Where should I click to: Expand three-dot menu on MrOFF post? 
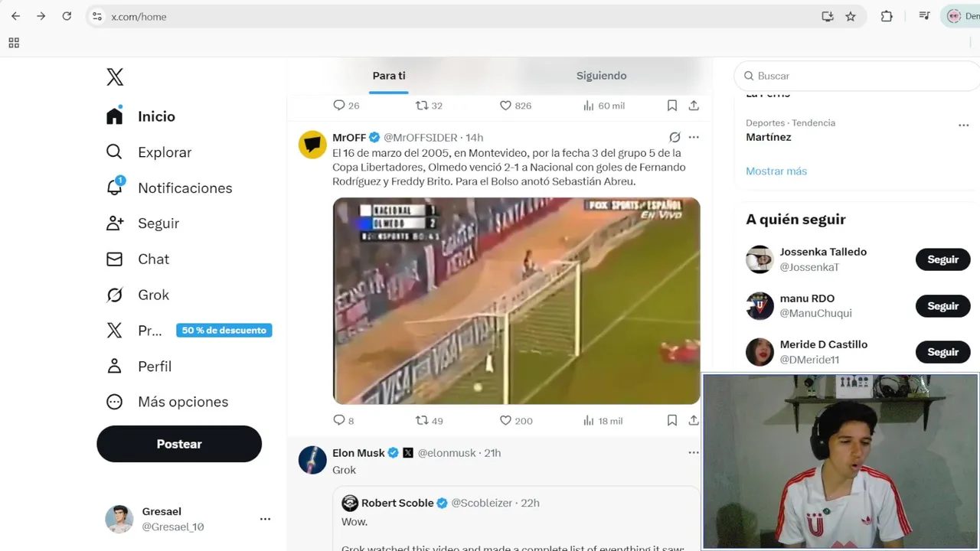tap(694, 138)
